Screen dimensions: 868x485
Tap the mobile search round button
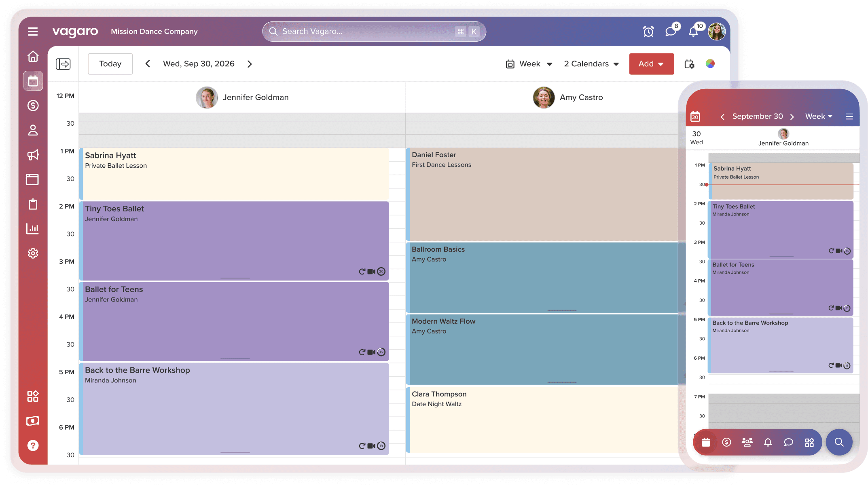click(839, 442)
